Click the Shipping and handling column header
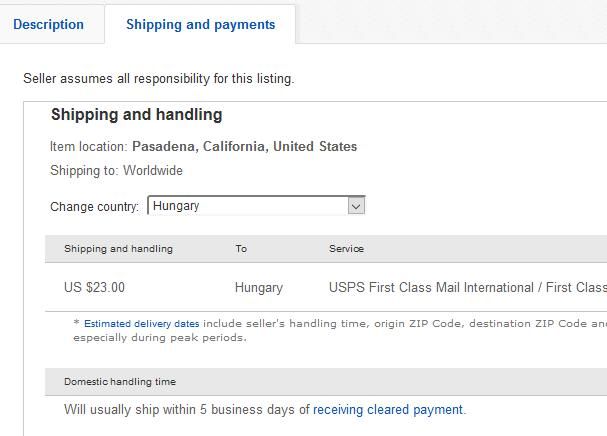 (118, 249)
